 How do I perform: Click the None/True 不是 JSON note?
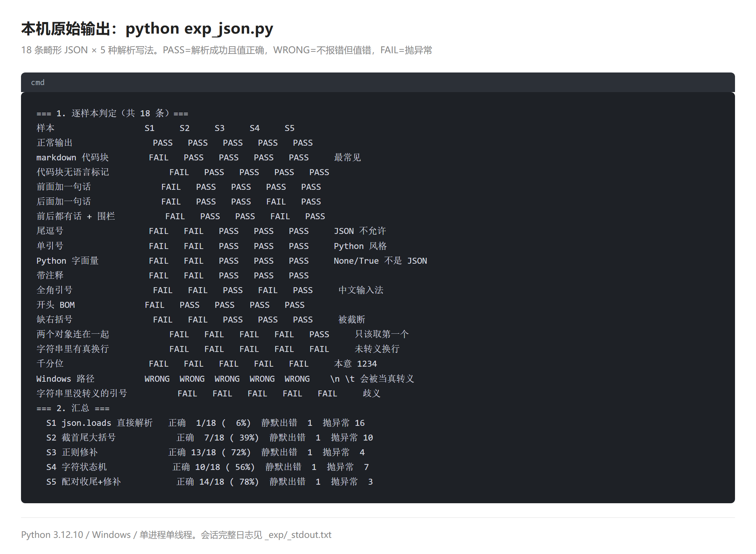point(380,261)
